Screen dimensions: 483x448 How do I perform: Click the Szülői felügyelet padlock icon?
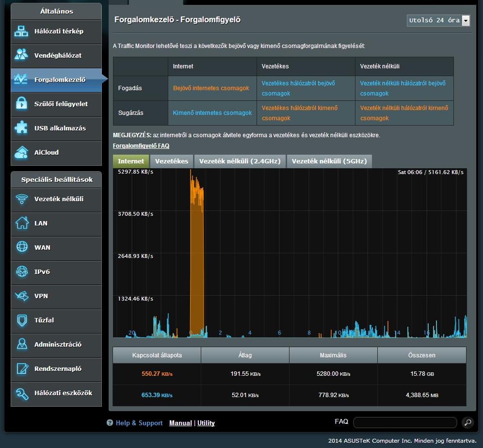[x=21, y=103]
